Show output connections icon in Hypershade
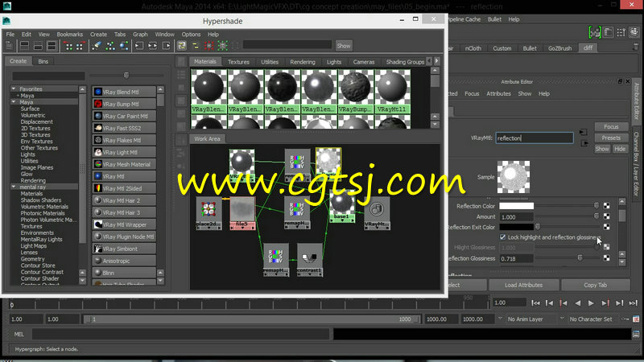This screenshot has width=644, height=362. pyautogui.click(x=167, y=46)
